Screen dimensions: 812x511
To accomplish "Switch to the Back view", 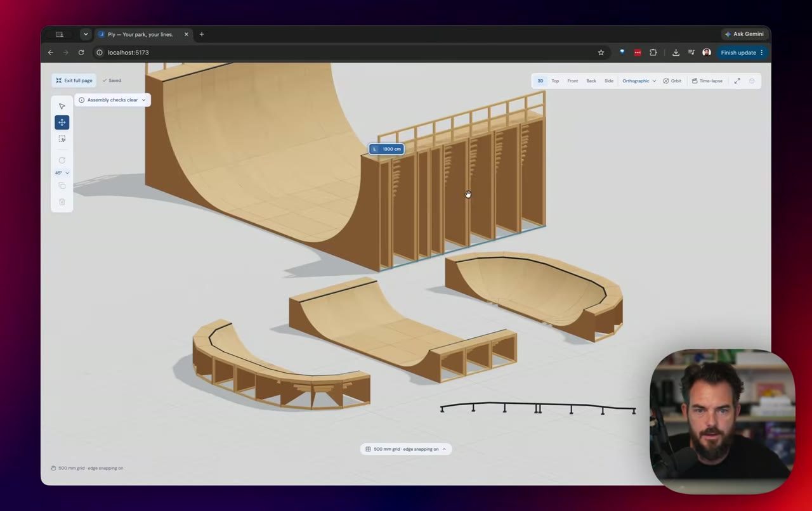I will coord(591,81).
